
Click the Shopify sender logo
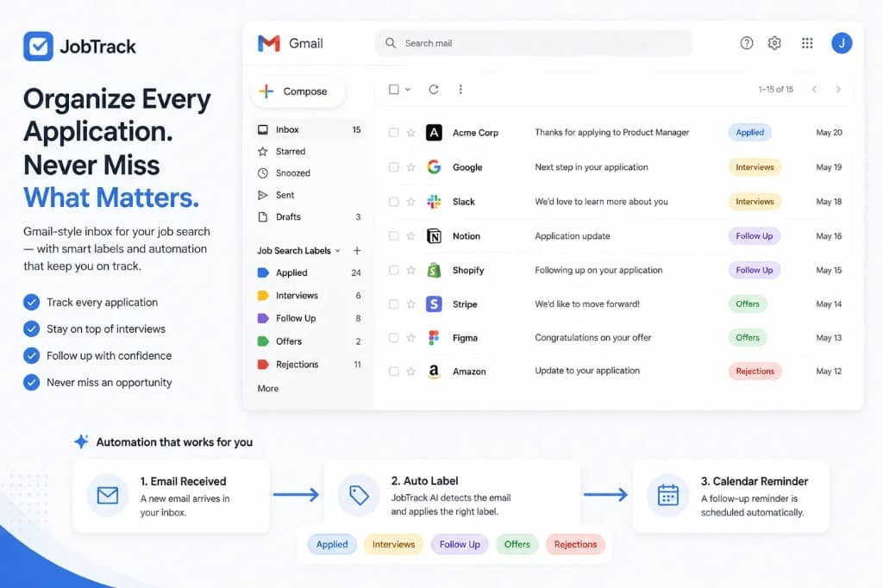pos(434,271)
